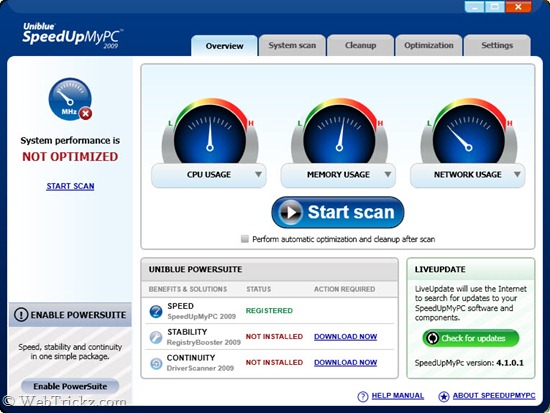The image size is (550, 413).
Task: Click the Enable PowerSuite exclamation icon
Action: (21, 314)
